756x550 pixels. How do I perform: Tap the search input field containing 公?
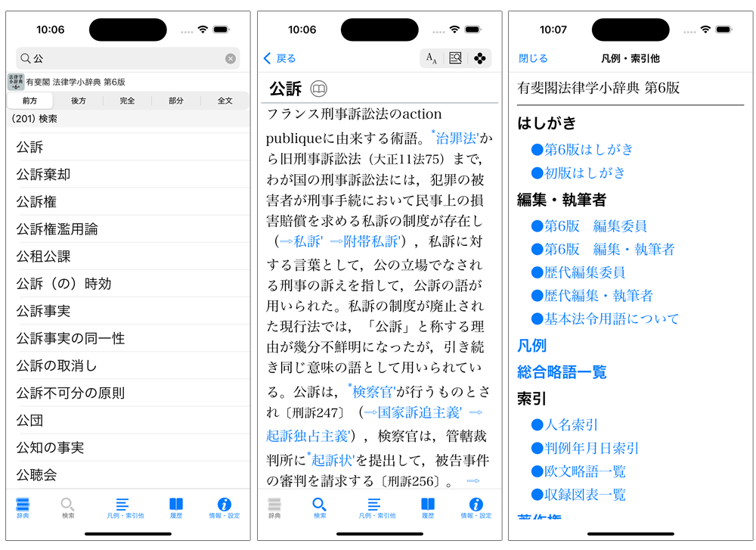pyautogui.click(x=125, y=59)
